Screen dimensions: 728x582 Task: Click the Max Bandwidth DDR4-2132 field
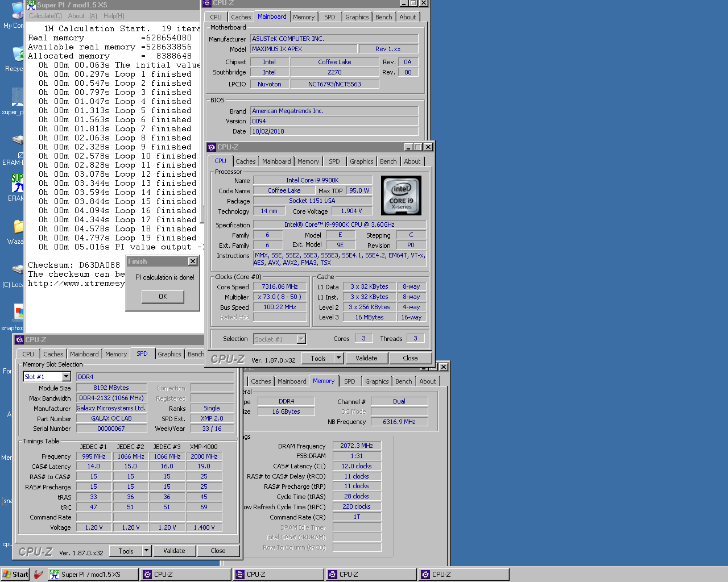[111, 398]
